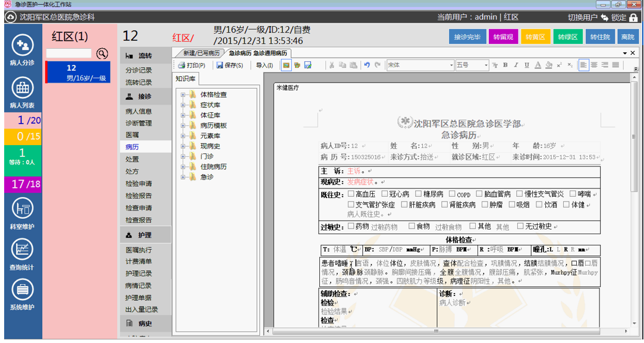
Task: Check the 脑血管病 checkbox
Action: pos(479,193)
